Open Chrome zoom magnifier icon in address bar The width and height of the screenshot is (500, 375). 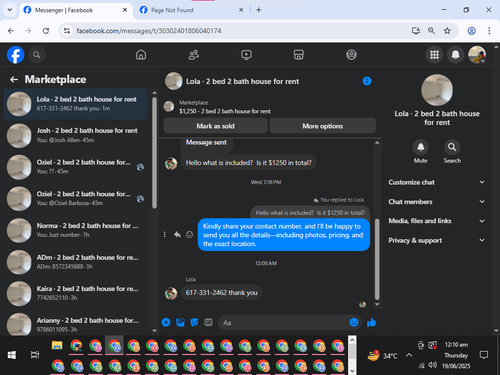(x=431, y=31)
